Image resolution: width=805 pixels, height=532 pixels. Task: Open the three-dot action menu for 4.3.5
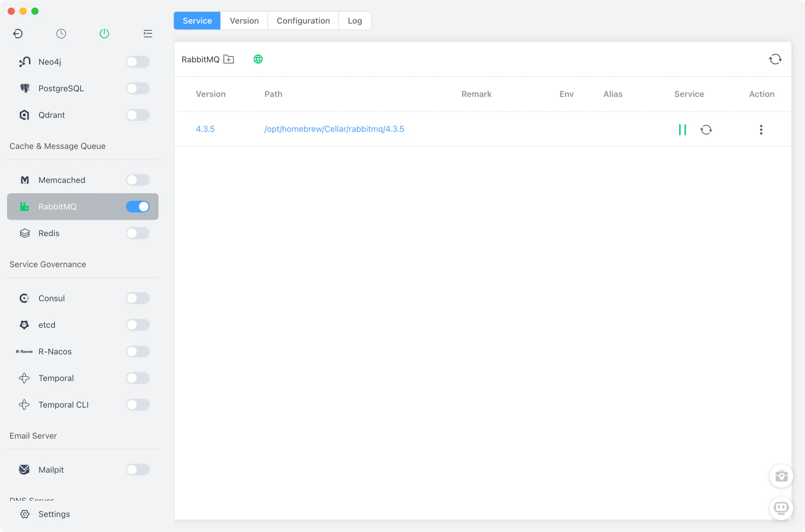[x=761, y=130]
